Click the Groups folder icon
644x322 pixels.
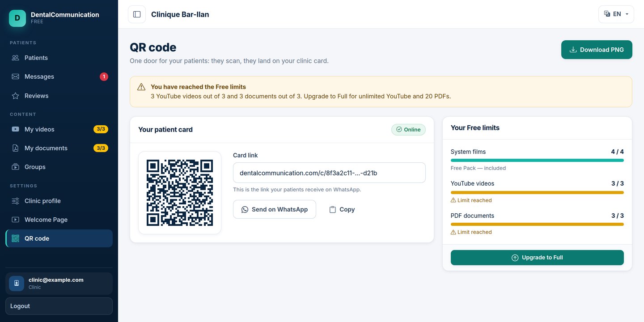coord(16,167)
